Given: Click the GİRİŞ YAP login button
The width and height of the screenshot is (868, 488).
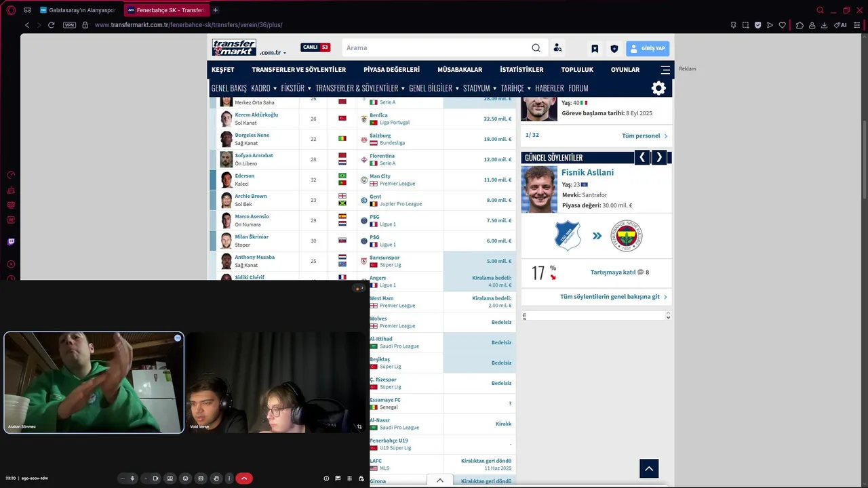Looking at the screenshot, I should point(648,48).
